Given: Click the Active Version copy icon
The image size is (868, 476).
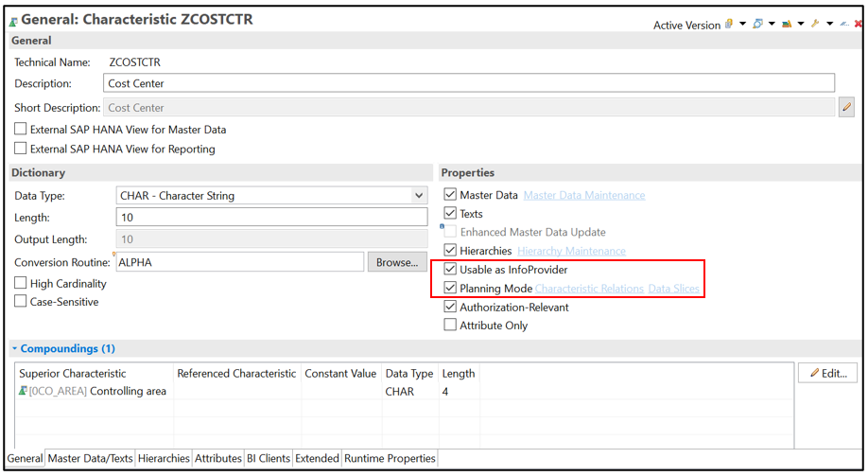Looking at the screenshot, I should 729,24.
